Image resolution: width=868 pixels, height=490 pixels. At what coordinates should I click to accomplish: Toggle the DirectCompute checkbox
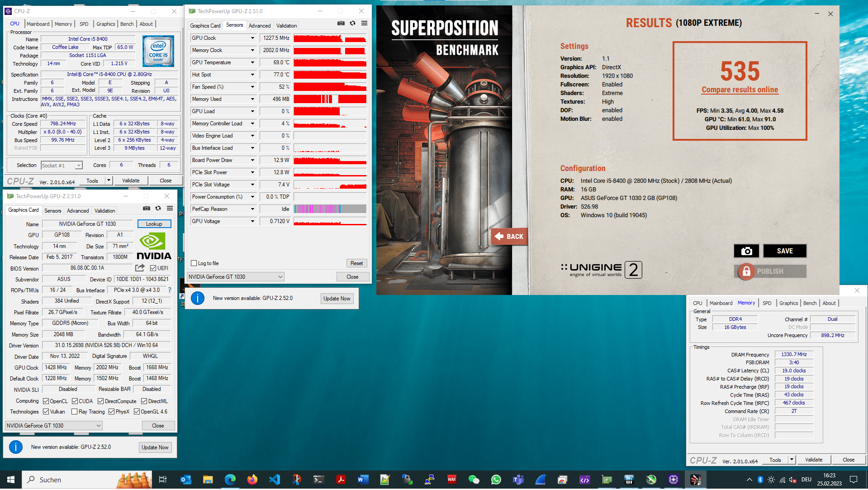[101, 401]
